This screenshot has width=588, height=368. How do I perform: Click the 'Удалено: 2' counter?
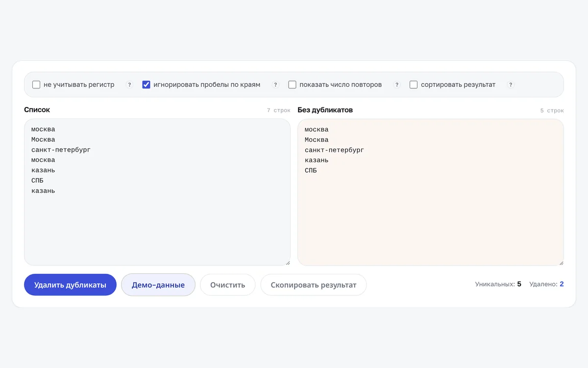pos(546,284)
